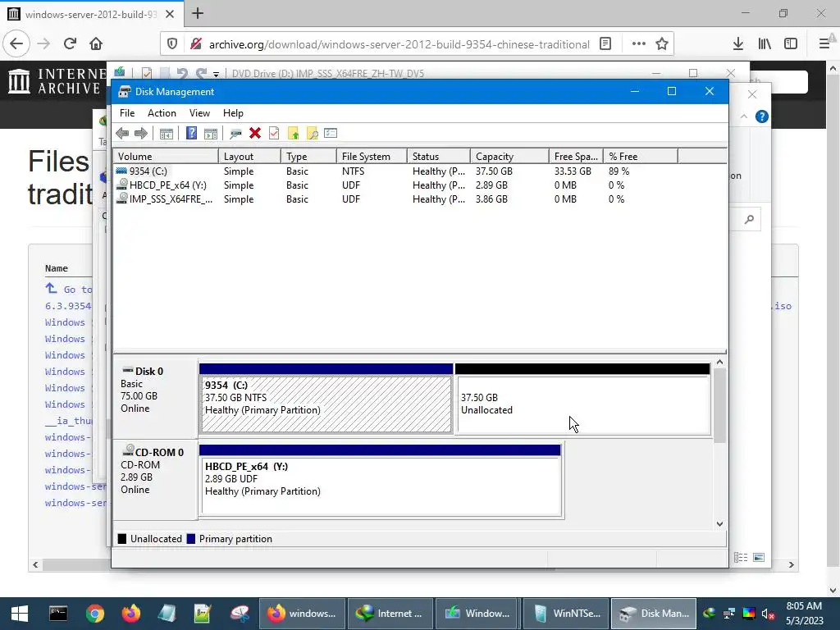Image resolution: width=840 pixels, height=630 pixels.
Task: Open the Help question-mark toolbar icon
Action: click(191, 134)
